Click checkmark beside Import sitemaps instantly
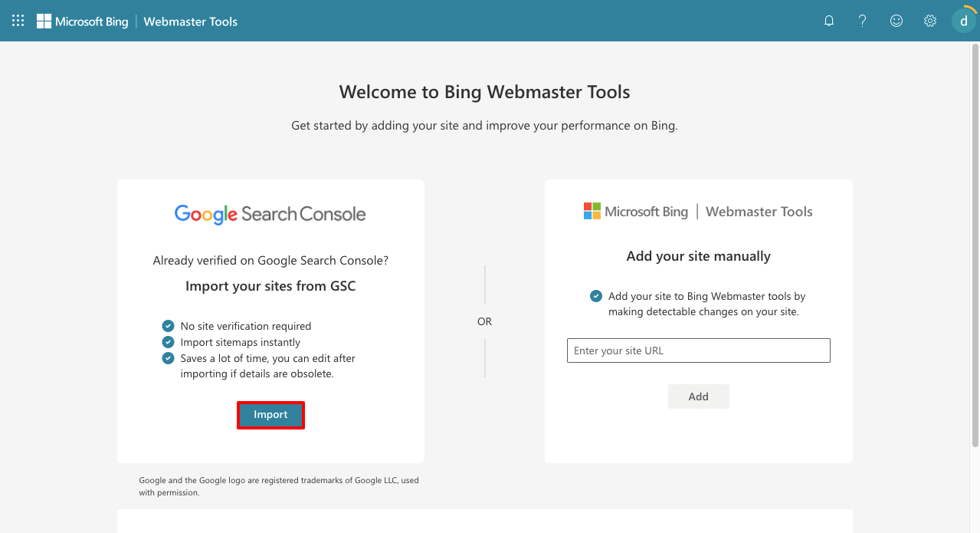 (169, 342)
